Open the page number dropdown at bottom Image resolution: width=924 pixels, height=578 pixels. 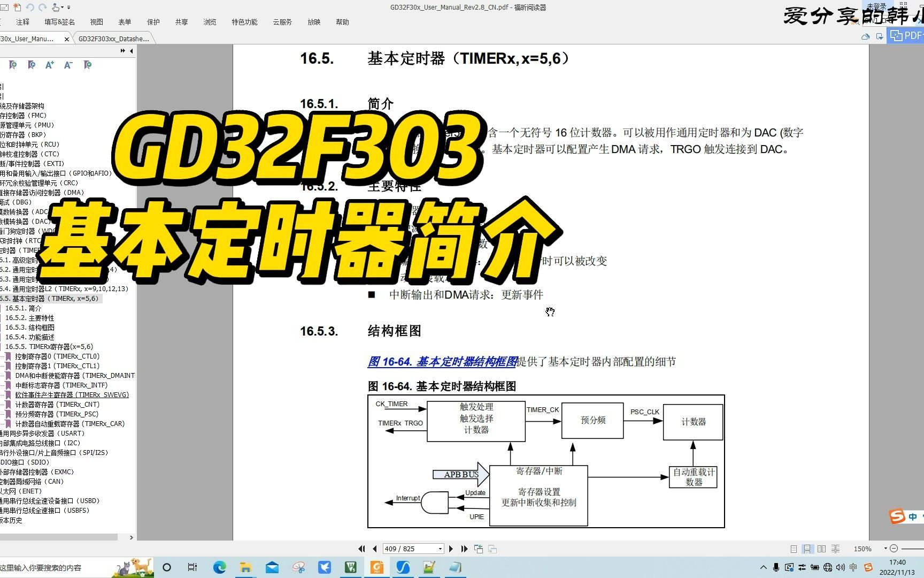[x=440, y=549]
